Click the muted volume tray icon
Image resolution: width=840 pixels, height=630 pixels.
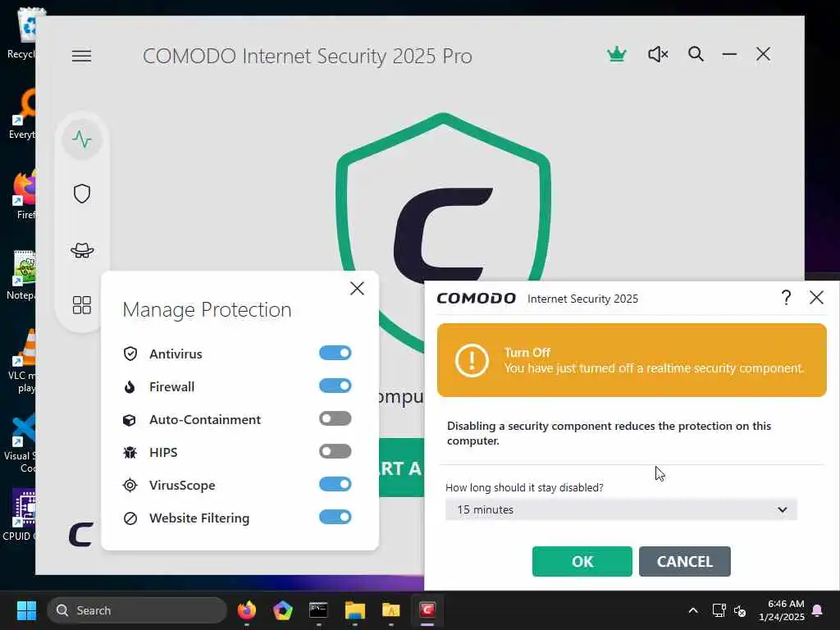coord(740,610)
